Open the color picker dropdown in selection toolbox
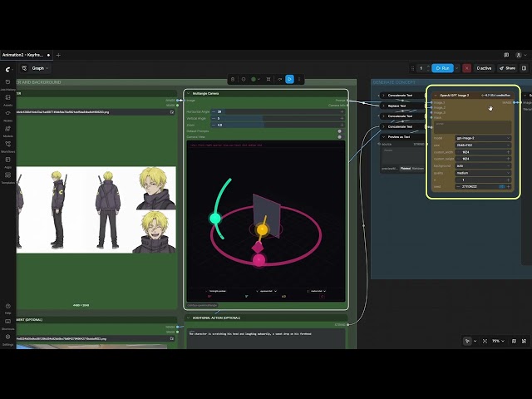This screenshot has height=399, width=532. click(255, 79)
